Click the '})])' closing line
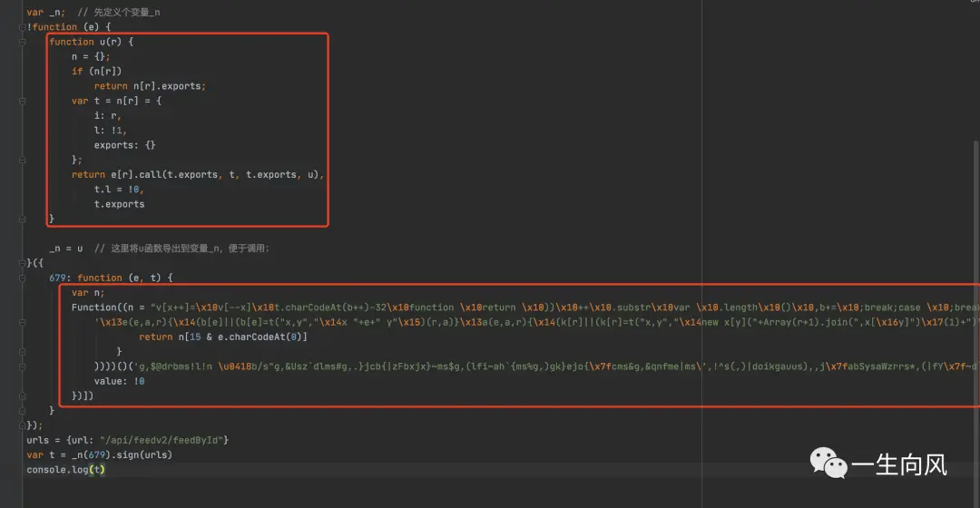The image size is (980, 508). (82, 396)
